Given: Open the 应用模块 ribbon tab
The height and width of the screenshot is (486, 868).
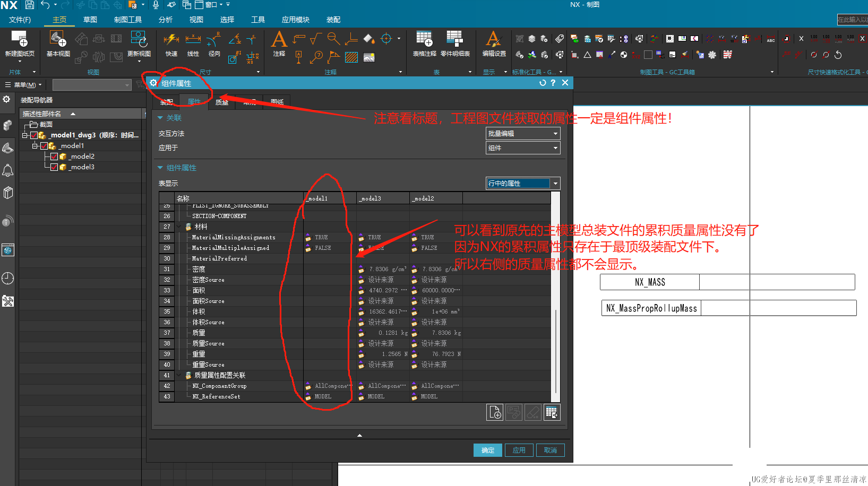Looking at the screenshot, I should [296, 20].
